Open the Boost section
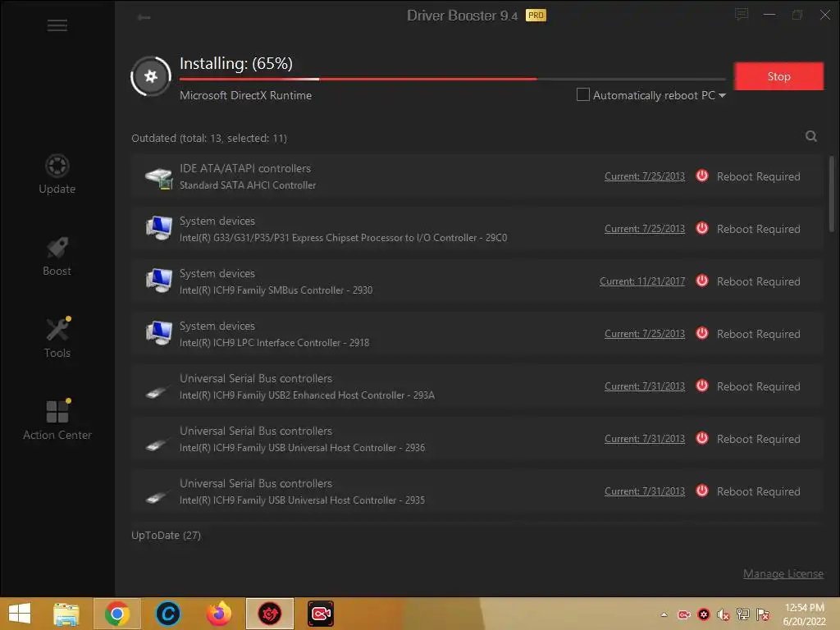Viewport: 840px width, 630px height. pyautogui.click(x=57, y=257)
